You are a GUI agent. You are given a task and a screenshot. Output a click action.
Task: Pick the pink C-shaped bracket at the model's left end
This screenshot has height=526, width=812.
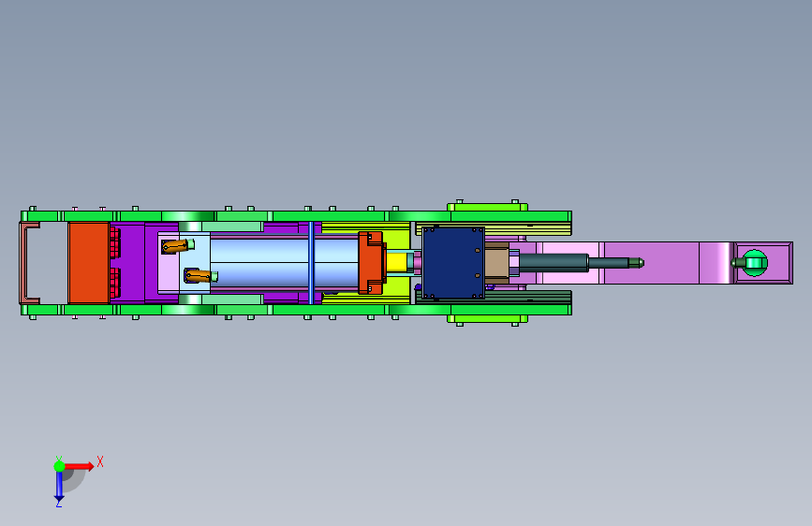coord(29,263)
